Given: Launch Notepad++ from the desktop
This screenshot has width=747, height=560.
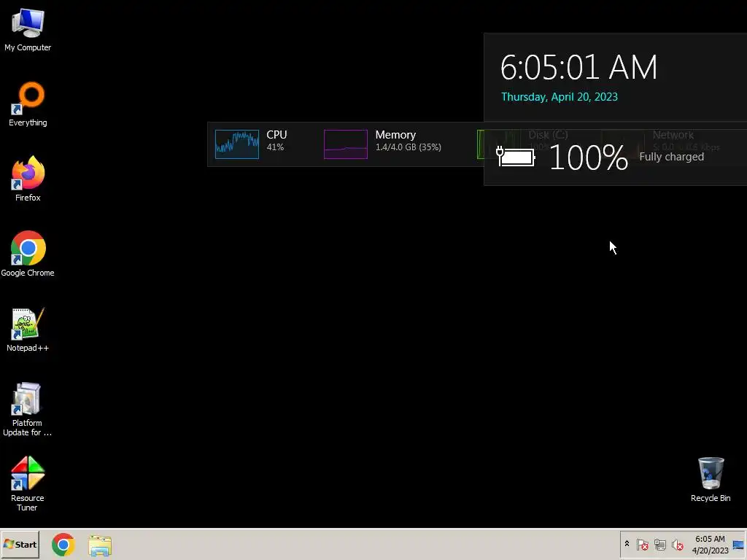Looking at the screenshot, I should 28,330.
